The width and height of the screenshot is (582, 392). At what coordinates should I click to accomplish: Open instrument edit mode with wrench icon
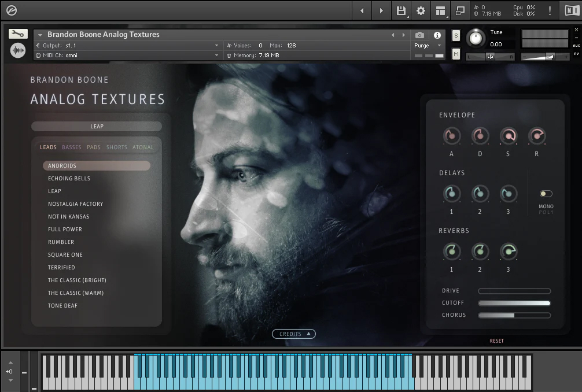coord(18,34)
